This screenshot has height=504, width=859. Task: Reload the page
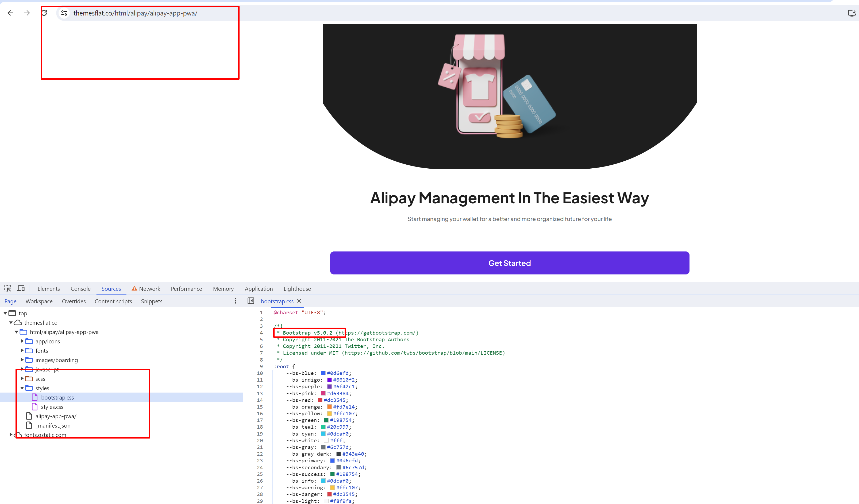point(44,13)
